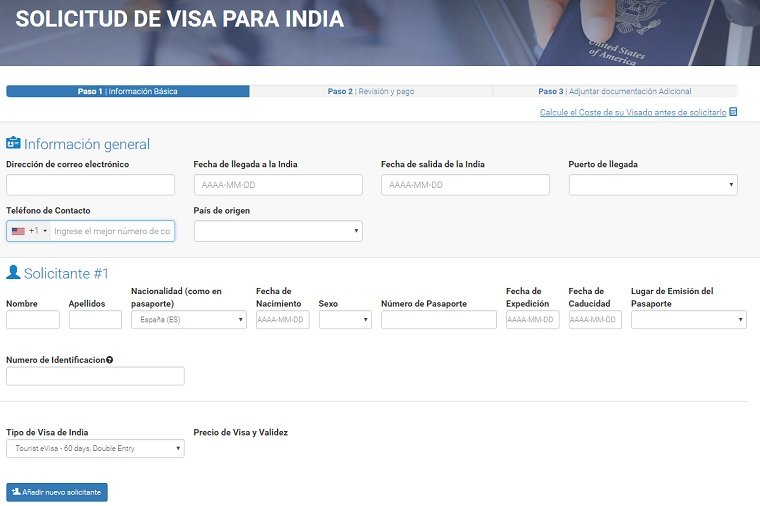
Task: Click the Fecha de Nacimiento date field
Action: [x=283, y=320]
